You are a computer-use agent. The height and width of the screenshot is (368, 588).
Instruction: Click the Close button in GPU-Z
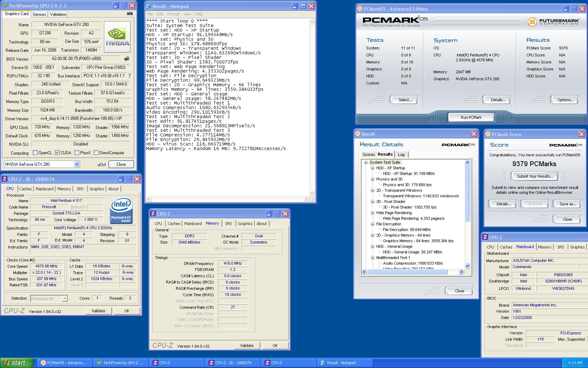[x=121, y=164]
